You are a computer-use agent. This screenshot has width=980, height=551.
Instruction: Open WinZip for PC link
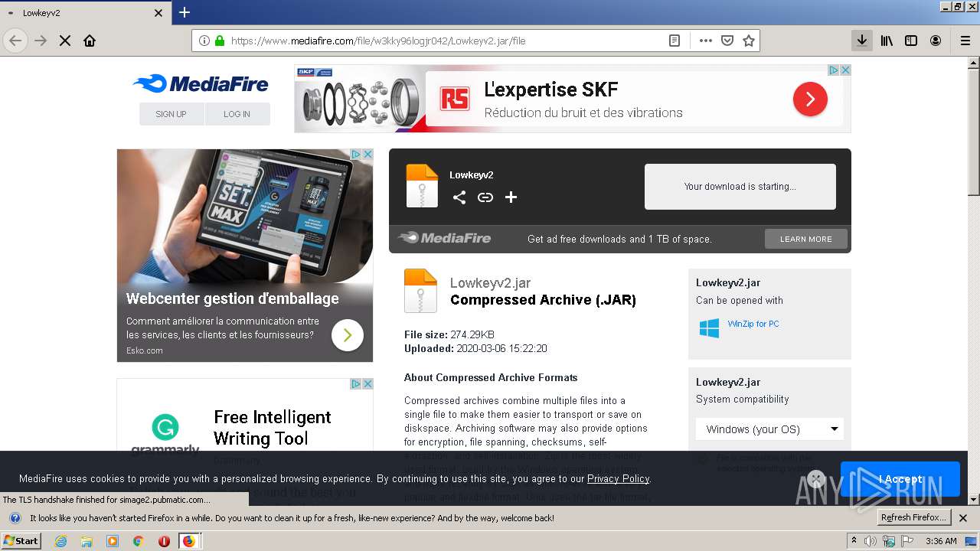tap(753, 324)
